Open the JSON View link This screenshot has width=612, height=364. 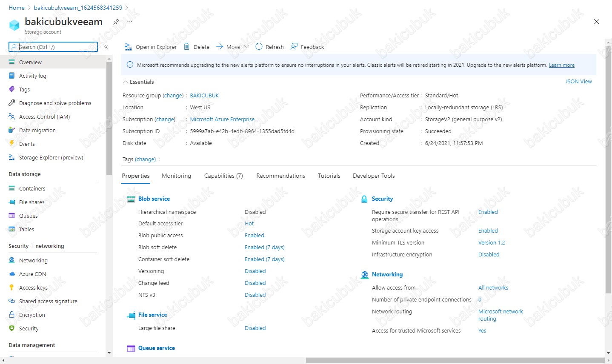pyautogui.click(x=578, y=81)
